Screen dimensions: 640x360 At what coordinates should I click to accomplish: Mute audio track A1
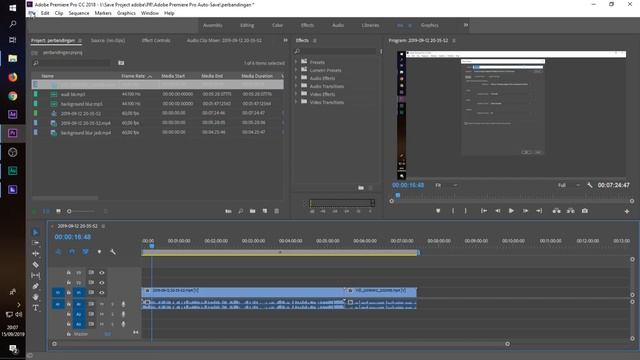pyautogui.click(x=102, y=304)
